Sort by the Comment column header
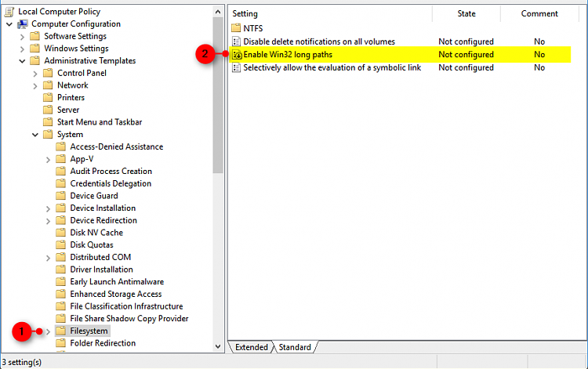This screenshot has height=369, width=588. pyautogui.click(x=539, y=14)
